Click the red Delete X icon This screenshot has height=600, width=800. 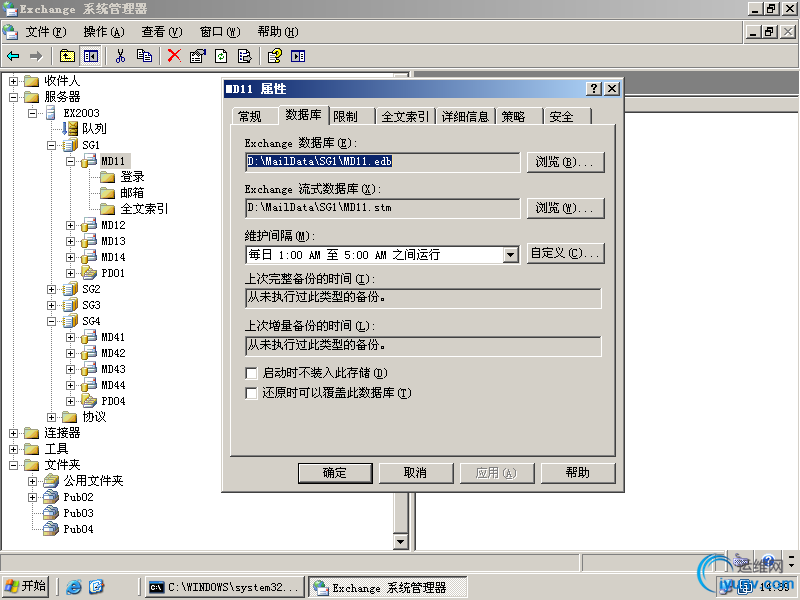coord(174,56)
